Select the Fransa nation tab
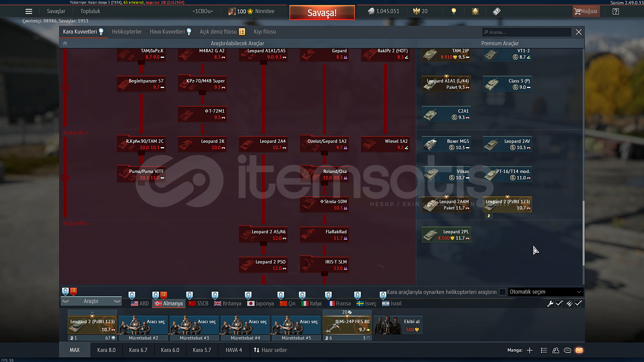 (339, 303)
